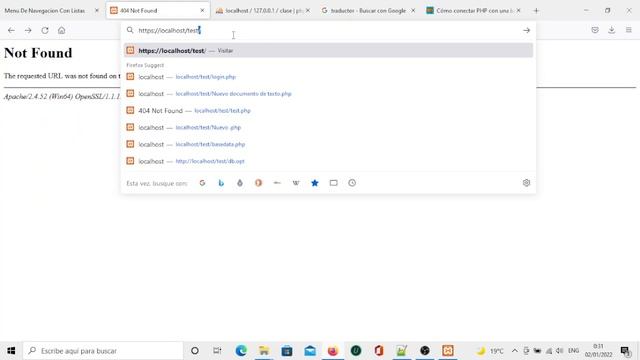Open the Firefox home page
Image resolution: width=640 pixels, height=360 pixels.
click(62, 30)
